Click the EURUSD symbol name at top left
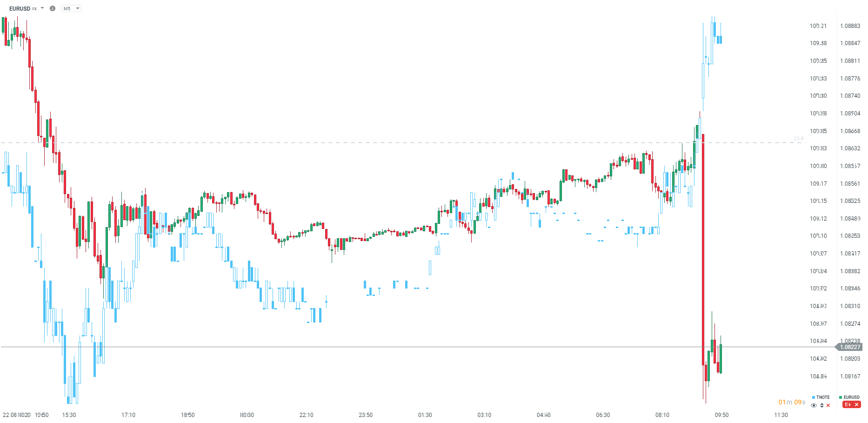The image size is (868, 423). [20, 8]
